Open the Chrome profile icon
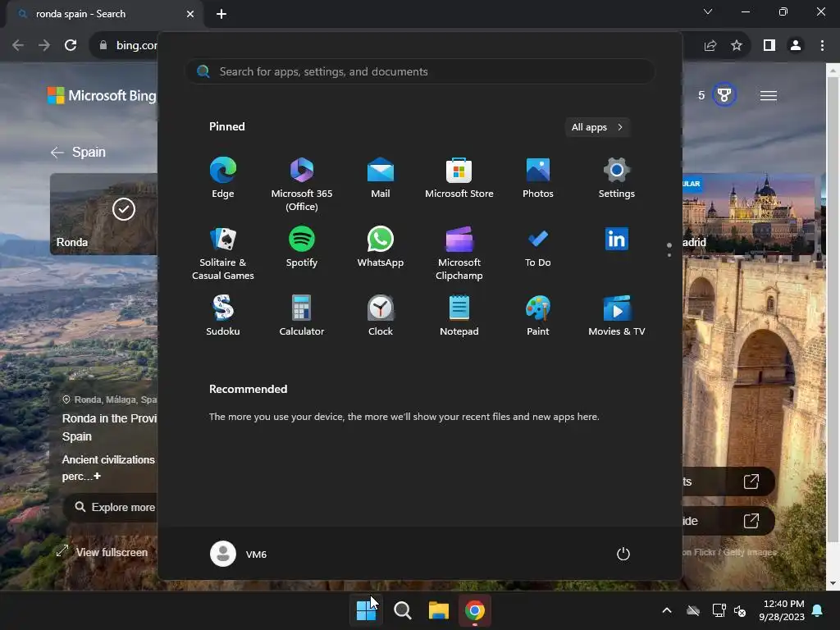 (796, 46)
